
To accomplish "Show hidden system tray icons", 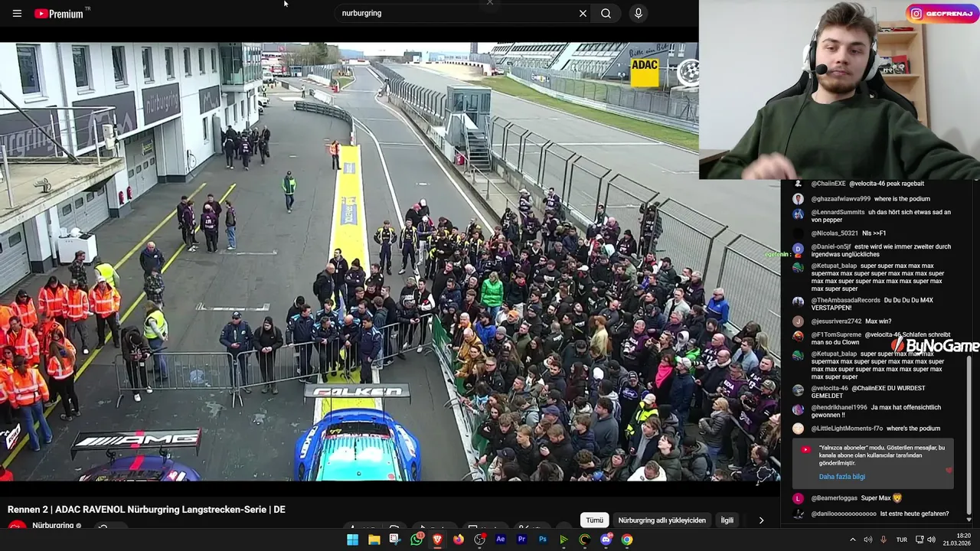I will [x=852, y=540].
